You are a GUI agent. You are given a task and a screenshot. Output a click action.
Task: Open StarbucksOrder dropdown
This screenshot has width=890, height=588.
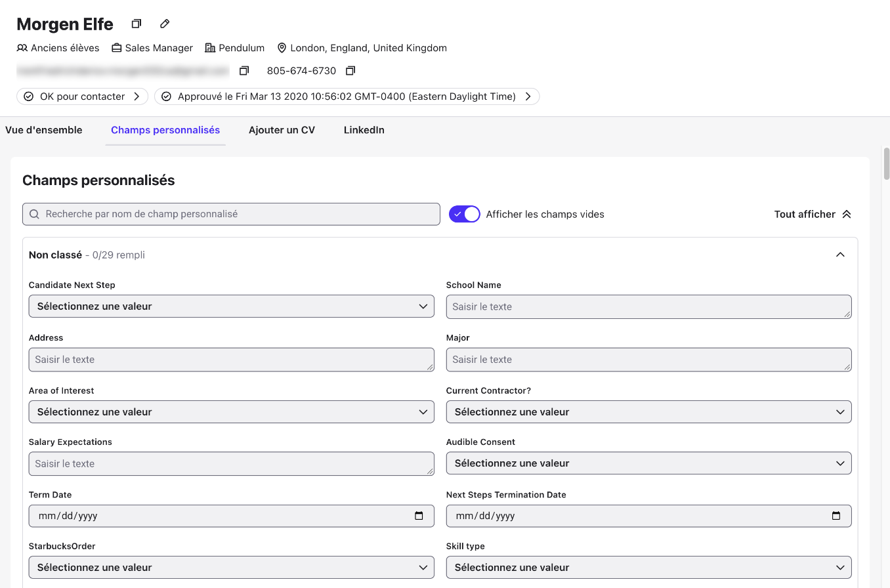point(232,568)
